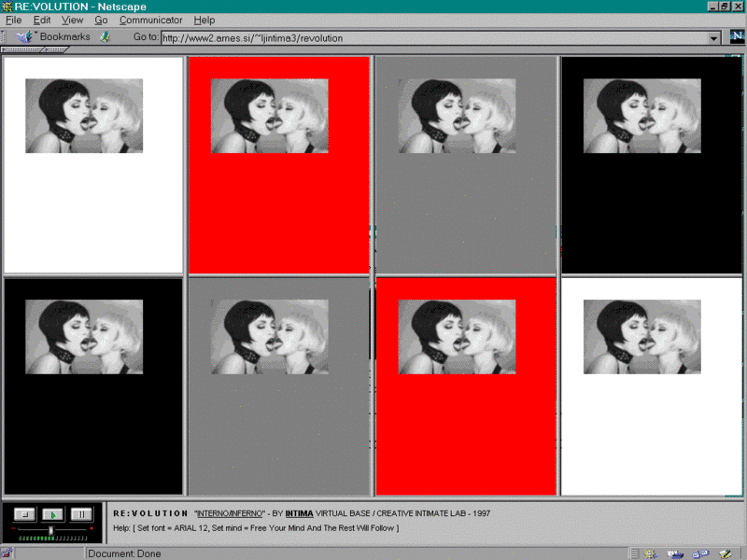747x560 pixels.
Task: Open the Communicator menu
Action: 150,20
